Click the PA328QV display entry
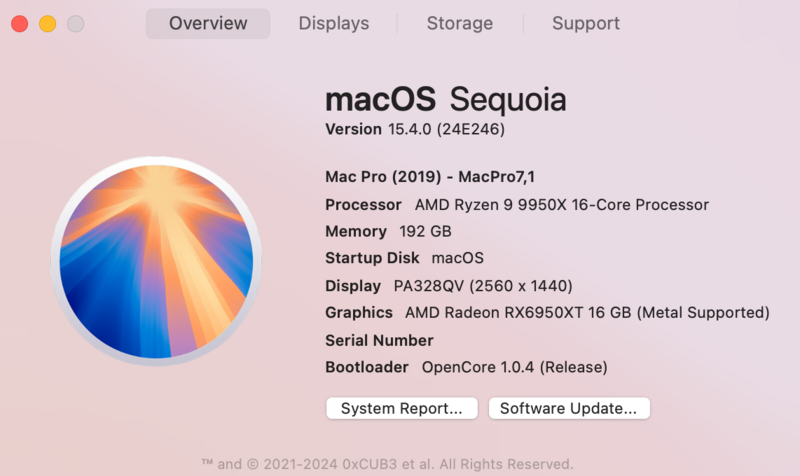This screenshot has width=800, height=476. pos(482,286)
